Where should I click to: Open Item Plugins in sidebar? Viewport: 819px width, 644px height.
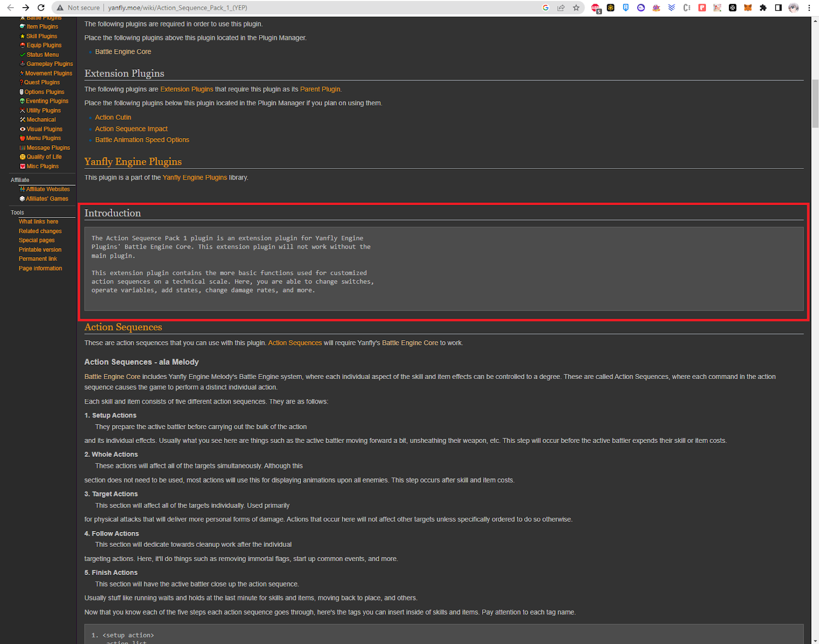click(42, 27)
